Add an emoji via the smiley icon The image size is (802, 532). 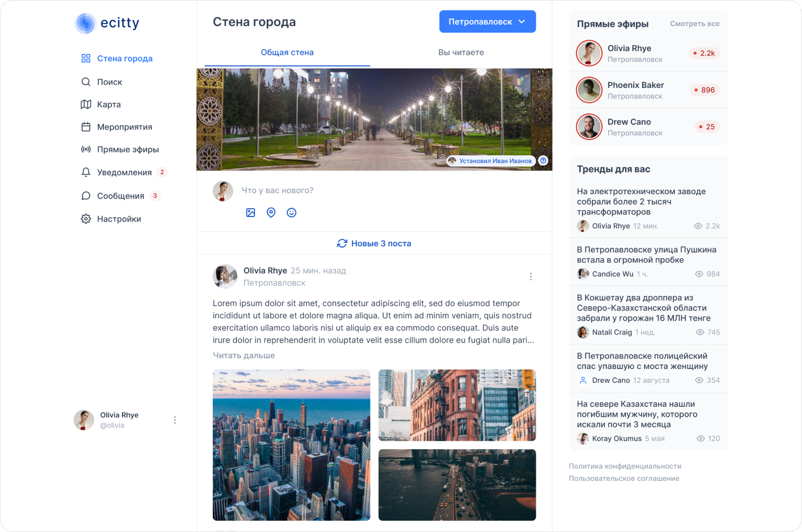[x=291, y=213]
